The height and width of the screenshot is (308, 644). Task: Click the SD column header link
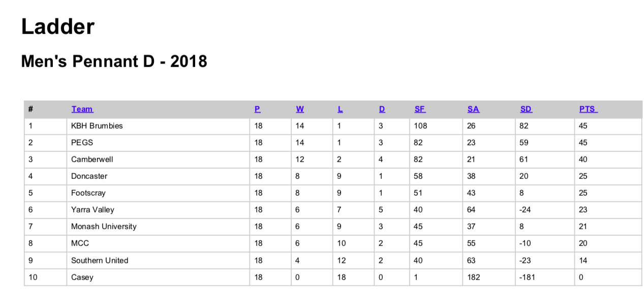(526, 109)
